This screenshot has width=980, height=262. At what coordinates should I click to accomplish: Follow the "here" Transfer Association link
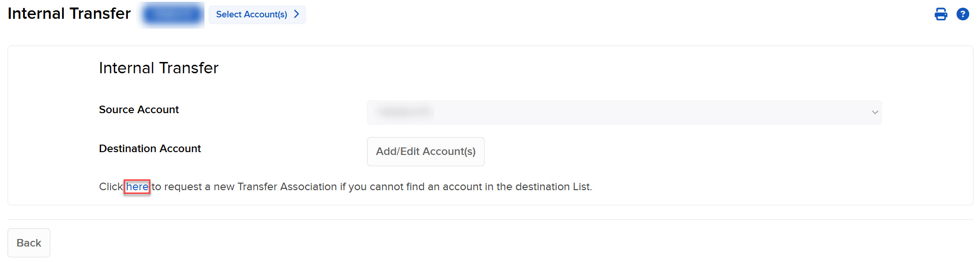tap(137, 187)
